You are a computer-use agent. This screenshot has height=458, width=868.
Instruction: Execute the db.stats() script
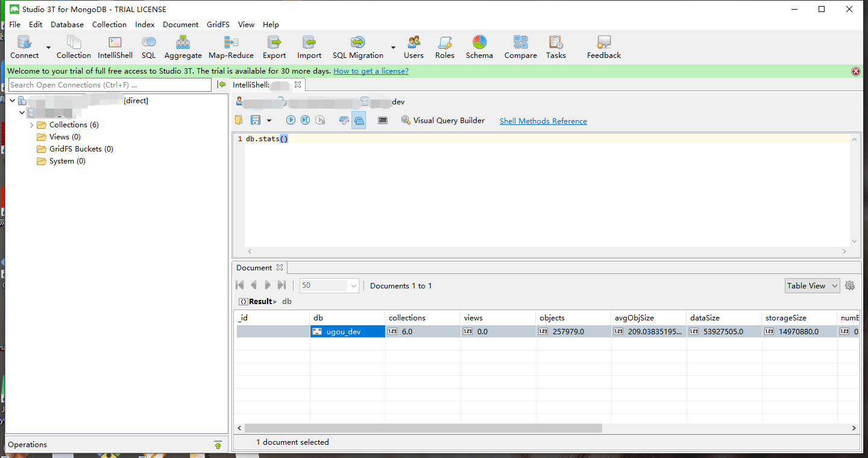pos(291,120)
